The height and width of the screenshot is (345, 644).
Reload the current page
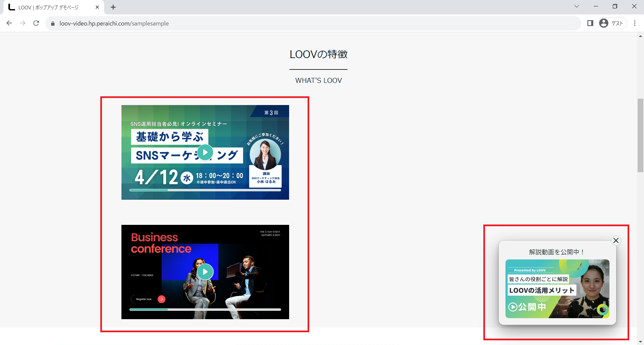[36, 23]
